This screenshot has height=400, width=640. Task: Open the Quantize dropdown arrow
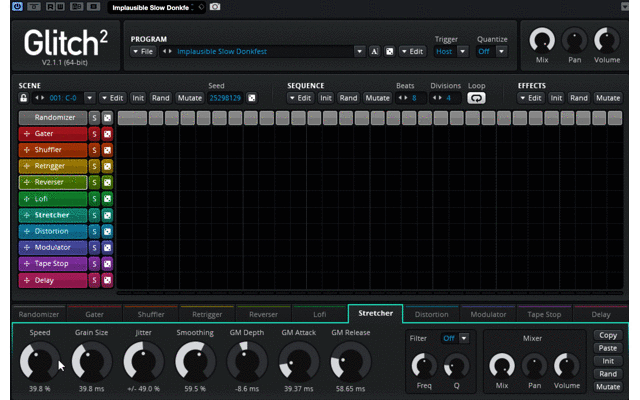click(502, 51)
